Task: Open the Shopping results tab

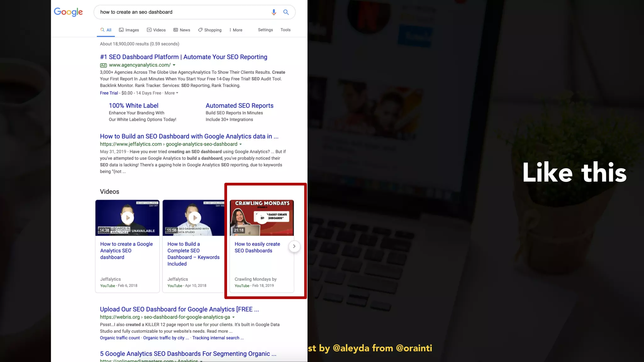Action: tap(210, 30)
